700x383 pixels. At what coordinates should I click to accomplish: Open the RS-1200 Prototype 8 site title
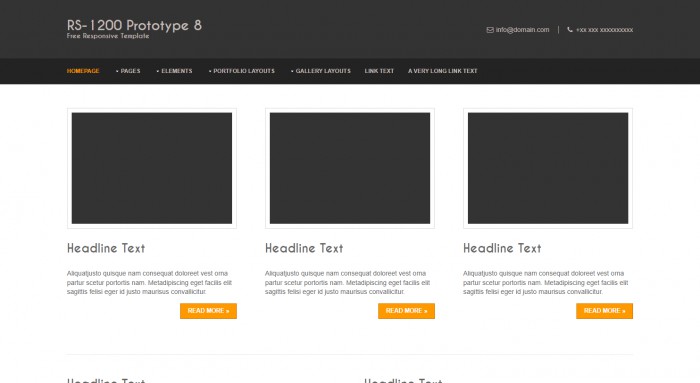click(134, 25)
